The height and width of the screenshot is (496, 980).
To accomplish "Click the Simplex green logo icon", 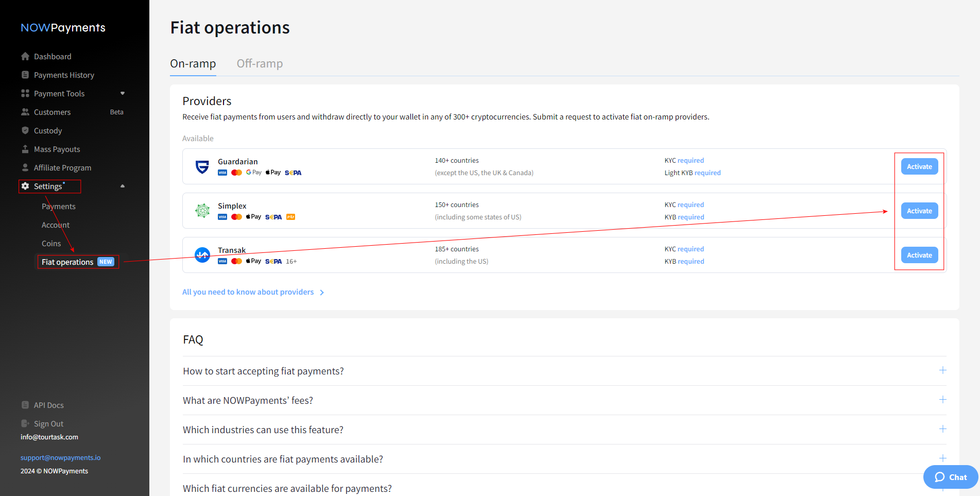I will (202, 211).
